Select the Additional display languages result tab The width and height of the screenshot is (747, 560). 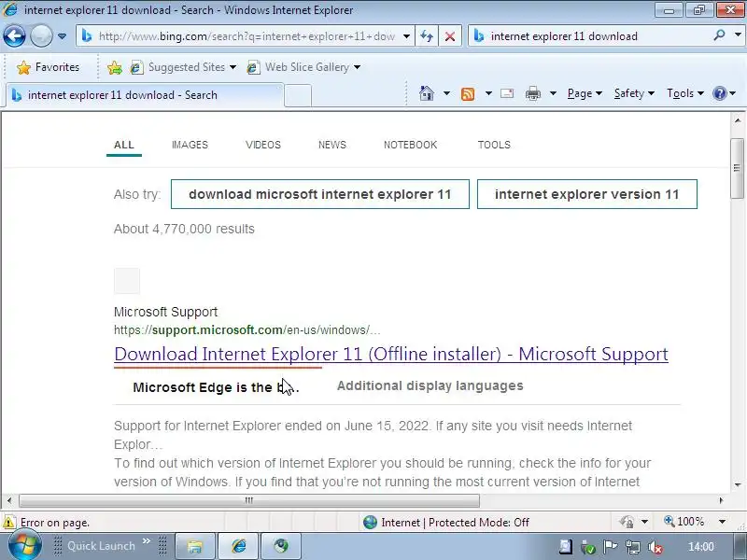(430, 385)
